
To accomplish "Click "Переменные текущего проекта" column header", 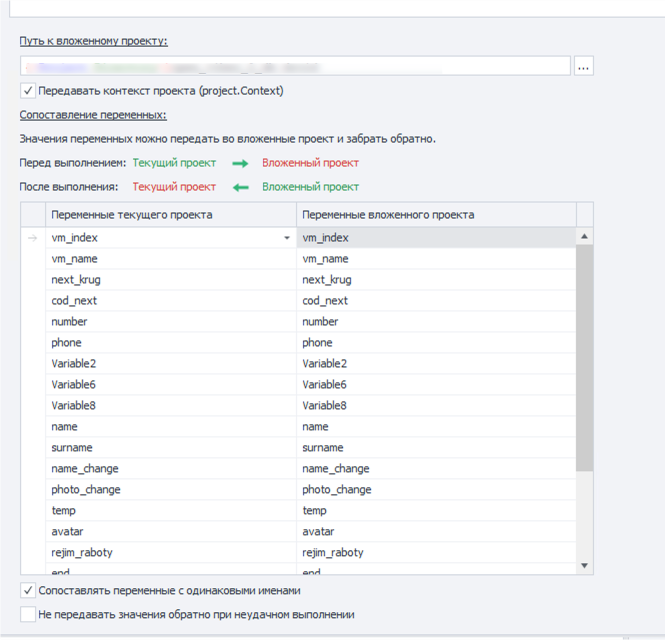I will (171, 215).
